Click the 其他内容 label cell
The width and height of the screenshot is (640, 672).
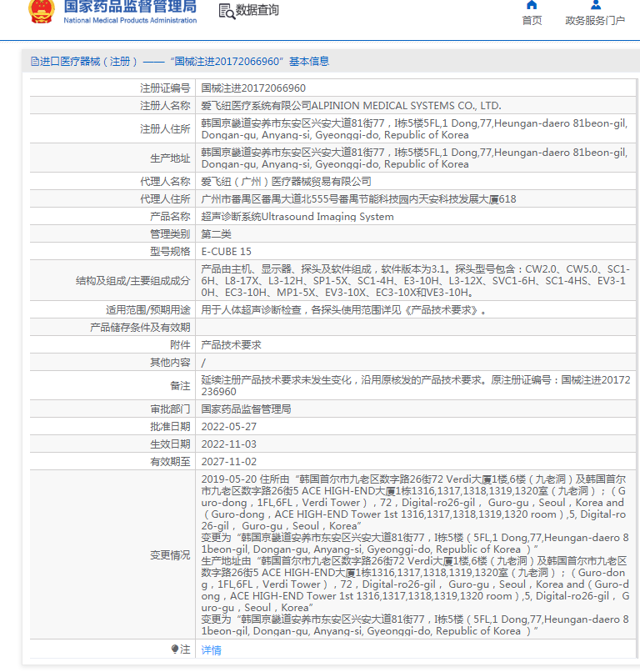pos(112,363)
